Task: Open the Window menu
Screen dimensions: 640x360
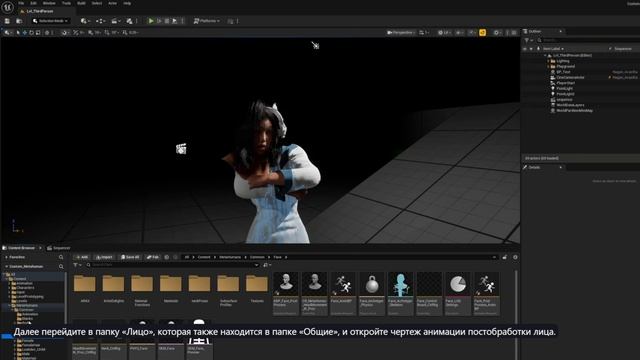Action: tap(49, 3)
